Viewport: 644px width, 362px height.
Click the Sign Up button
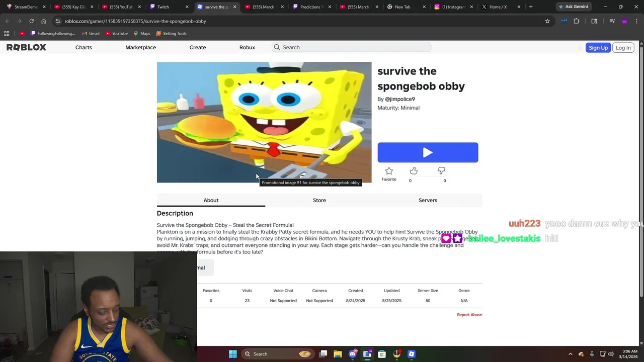coord(598,48)
